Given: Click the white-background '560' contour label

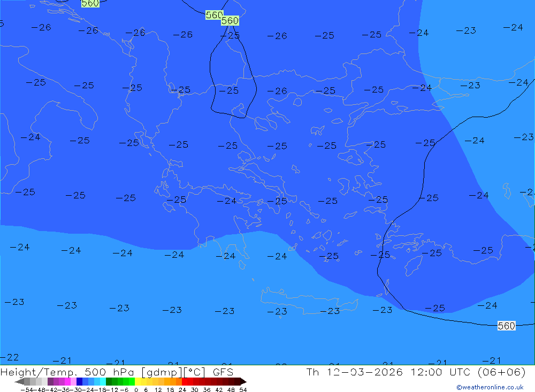Looking at the screenshot, I should [506, 326].
